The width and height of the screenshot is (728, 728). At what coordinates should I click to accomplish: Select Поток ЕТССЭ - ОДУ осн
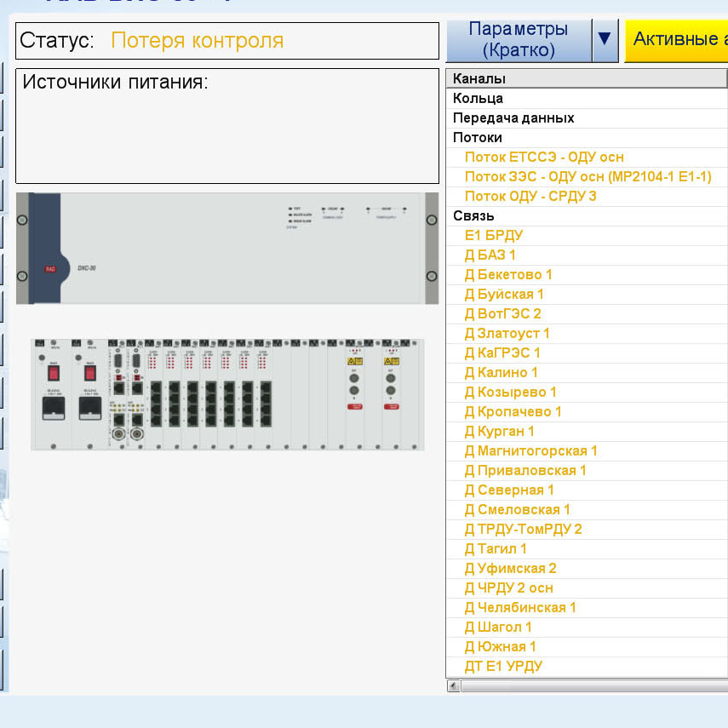click(x=544, y=157)
